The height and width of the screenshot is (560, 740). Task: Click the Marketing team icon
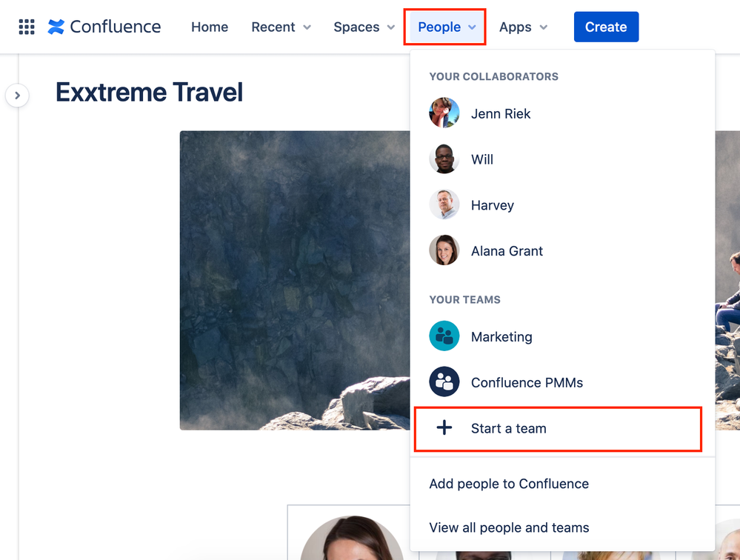pyautogui.click(x=444, y=336)
